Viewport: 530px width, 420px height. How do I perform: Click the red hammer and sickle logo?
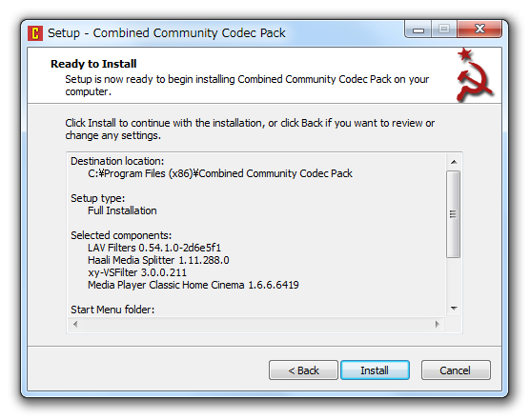point(474,75)
